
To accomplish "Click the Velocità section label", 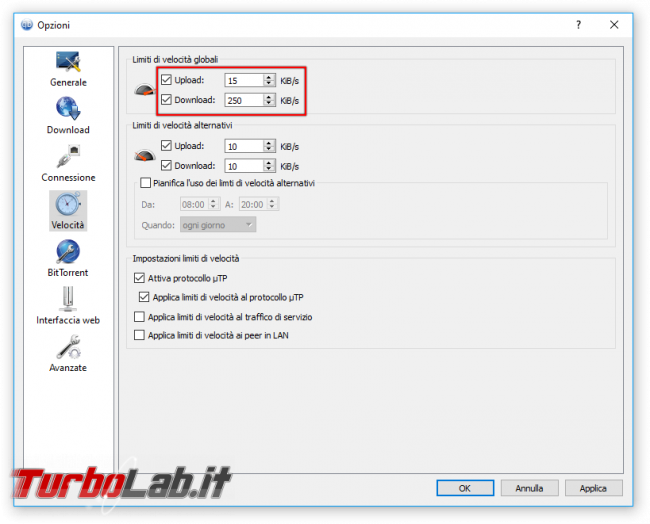I will pos(68,225).
